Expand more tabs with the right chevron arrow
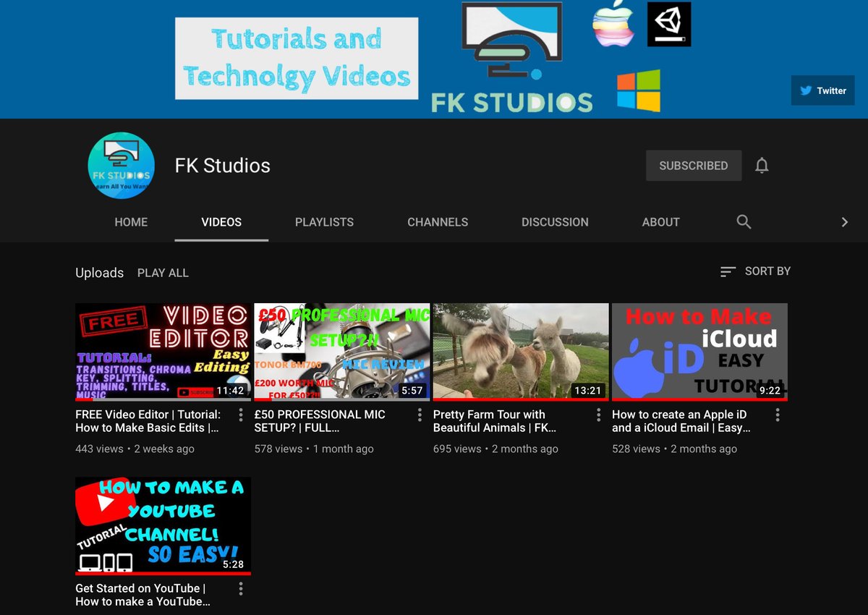 [844, 222]
